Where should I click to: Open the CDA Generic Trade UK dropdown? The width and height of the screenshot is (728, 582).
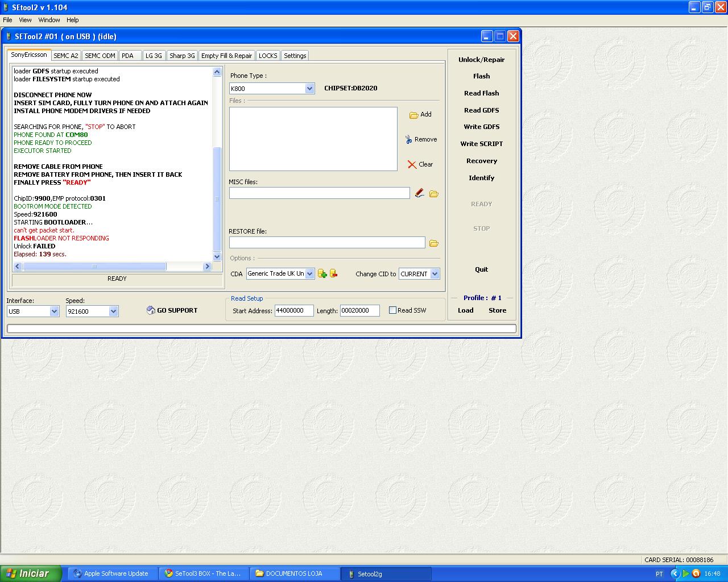coord(309,274)
